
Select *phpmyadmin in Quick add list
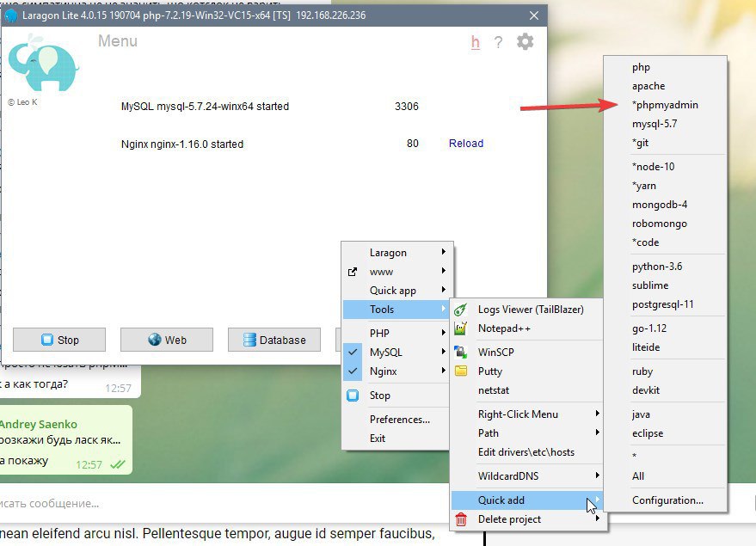pyautogui.click(x=665, y=105)
